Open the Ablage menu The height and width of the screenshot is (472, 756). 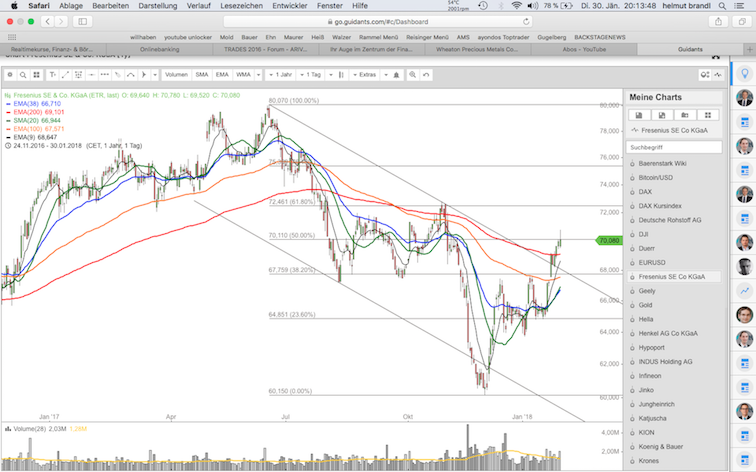(x=71, y=6)
